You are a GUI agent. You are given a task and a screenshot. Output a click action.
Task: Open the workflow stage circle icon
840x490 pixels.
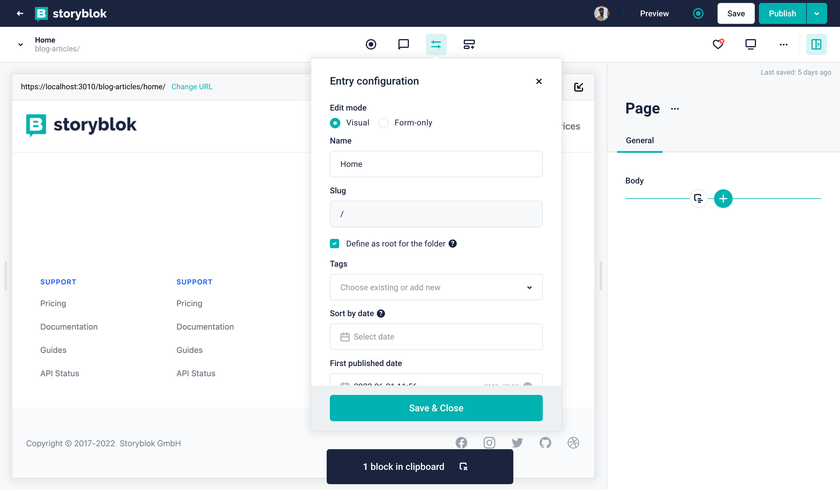[371, 44]
